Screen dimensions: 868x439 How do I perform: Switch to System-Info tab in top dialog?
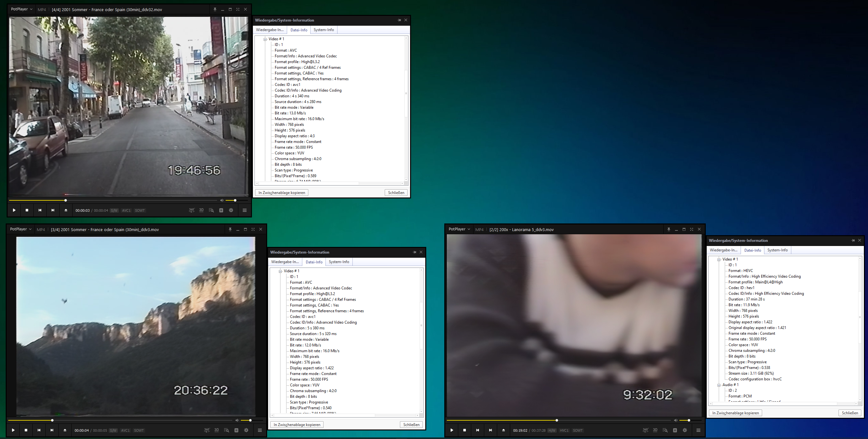324,30
